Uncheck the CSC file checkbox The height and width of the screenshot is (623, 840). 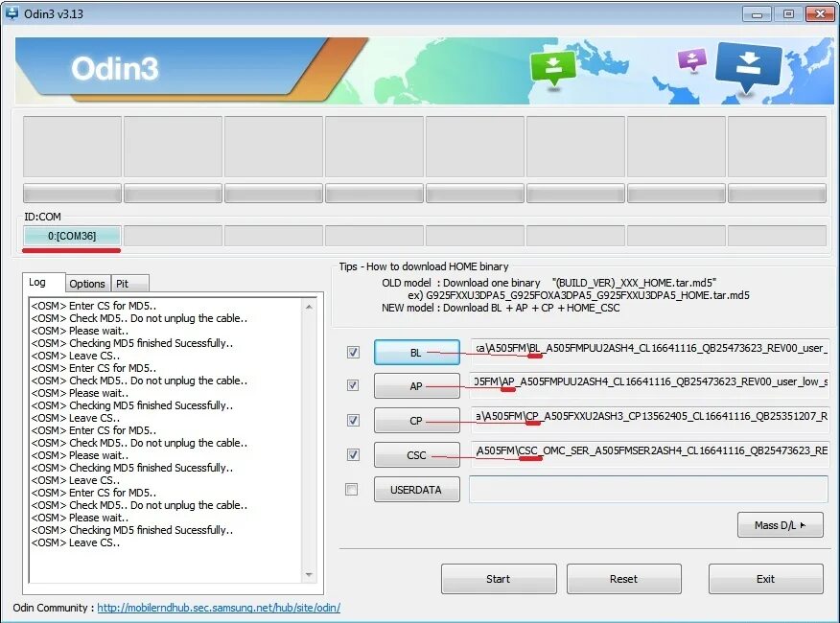(x=353, y=455)
